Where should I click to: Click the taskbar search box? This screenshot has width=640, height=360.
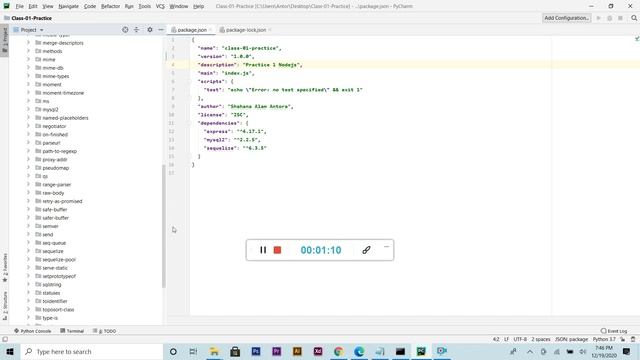(x=92, y=351)
